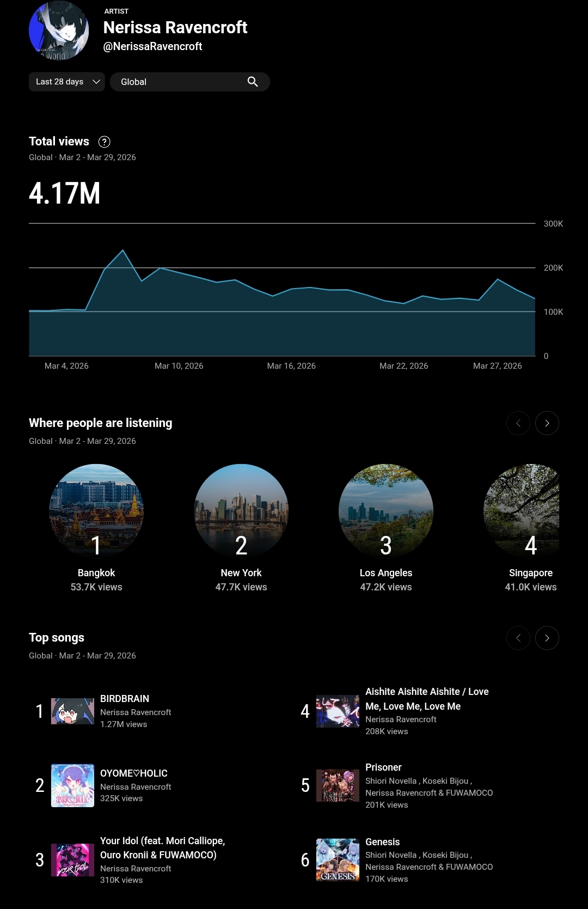Open Your Idol feat. Mori Calliope title
Screen dimensions: 588x909
point(162,848)
